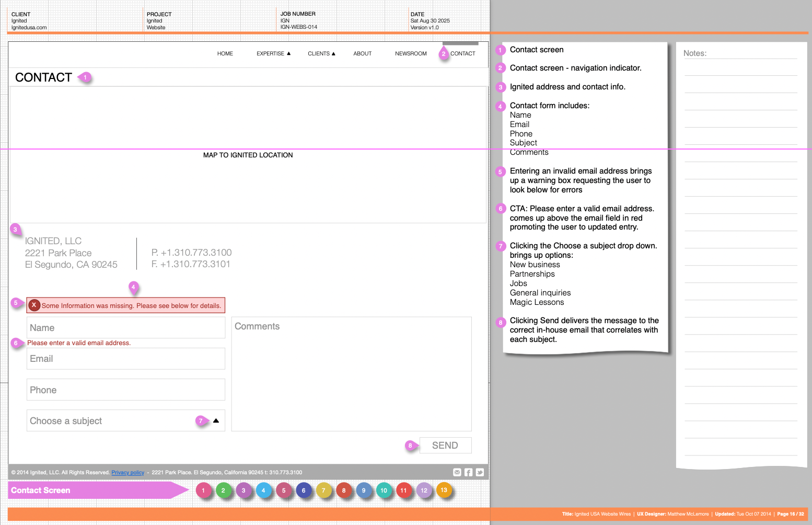Click the "MAP TO IGNITED LOCATION" placeholder text
The width and height of the screenshot is (812, 525).
point(248,155)
